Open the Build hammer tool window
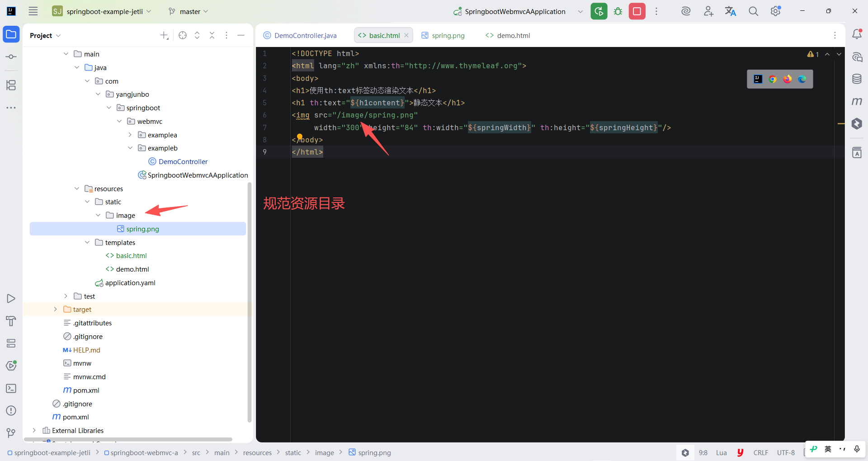 coord(11,321)
